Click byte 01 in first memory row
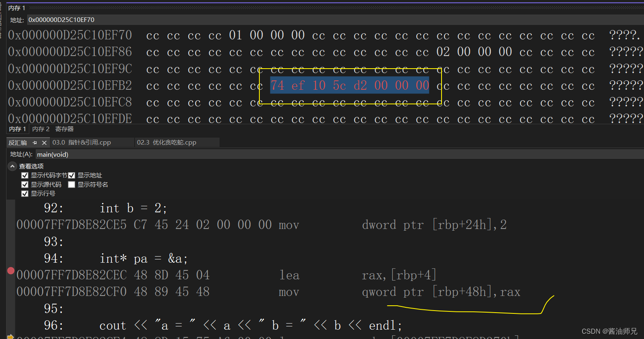 point(235,35)
